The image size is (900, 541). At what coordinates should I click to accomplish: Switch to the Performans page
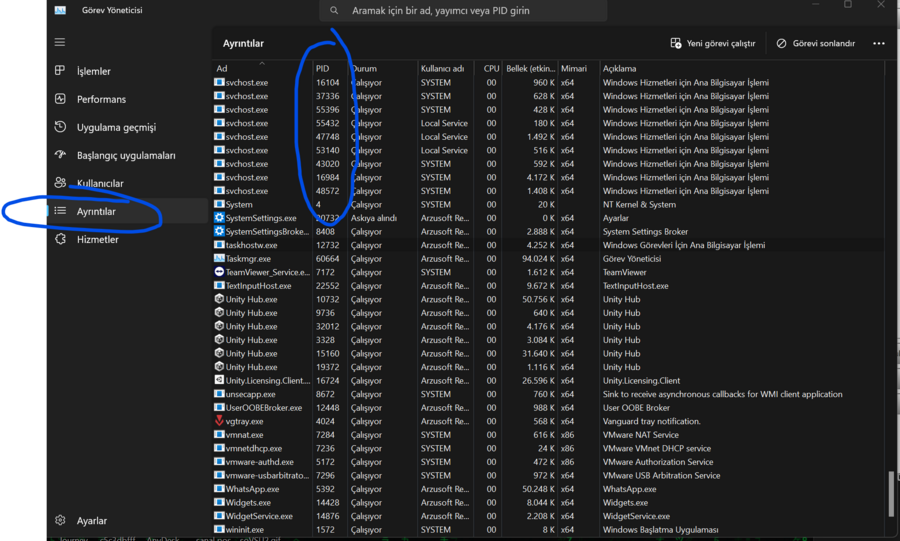tap(101, 100)
